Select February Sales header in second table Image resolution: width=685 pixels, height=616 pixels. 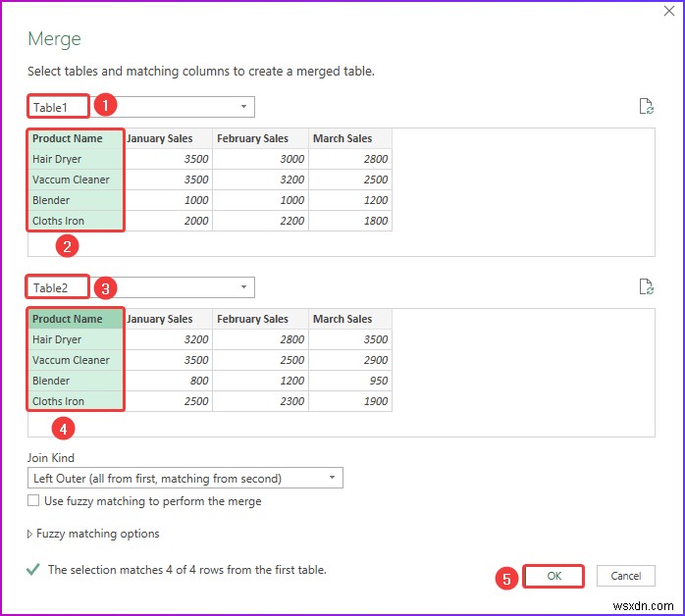(x=252, y=319)
